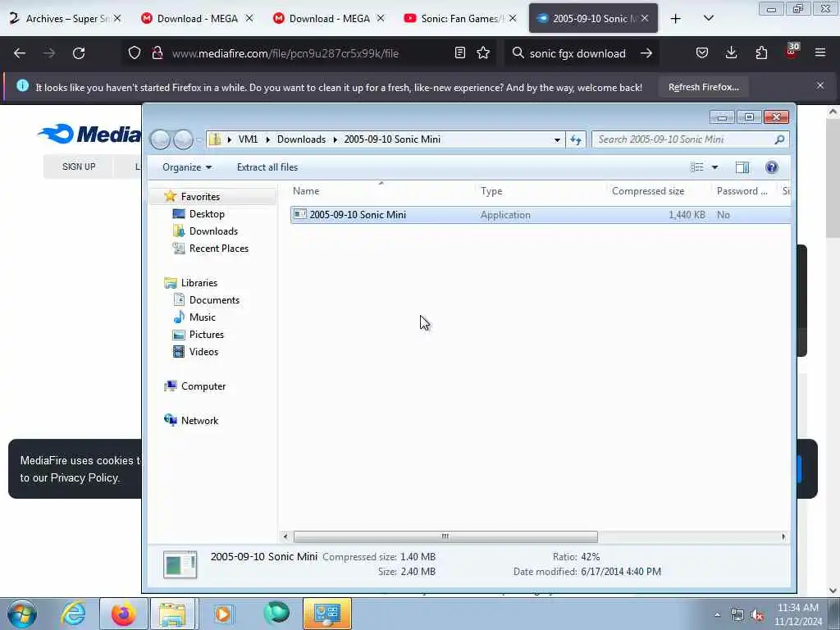Viewport: 840px width, 630px height.
Task: Open the Videos library
Action: point(203,351)
